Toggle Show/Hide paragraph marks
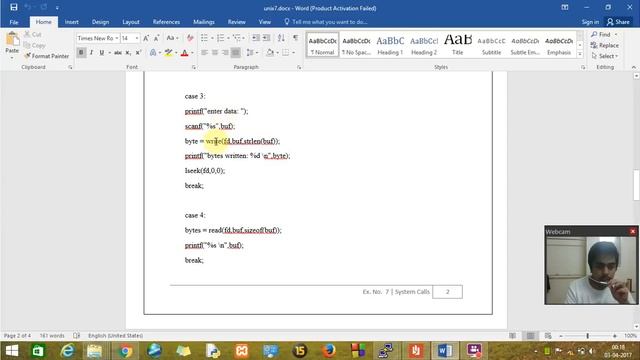This screenshot has width=640, height=360. 295,38
